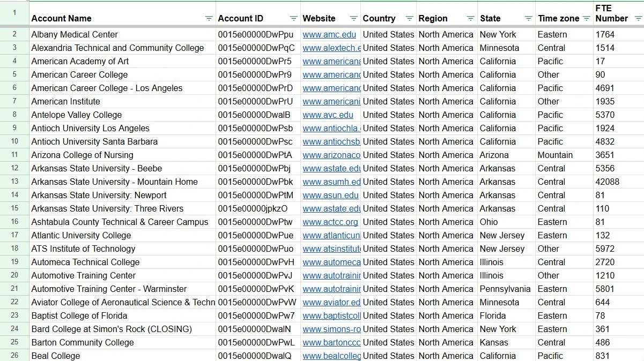
Task: Select Alexandria Technical and Community College cell
Action: pos(122,48)
